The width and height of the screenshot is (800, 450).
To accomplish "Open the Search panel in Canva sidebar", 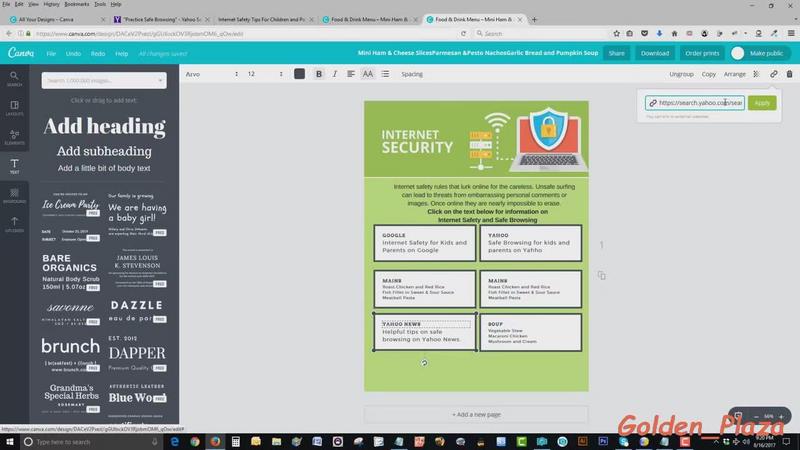I will (x=14, y=79).
